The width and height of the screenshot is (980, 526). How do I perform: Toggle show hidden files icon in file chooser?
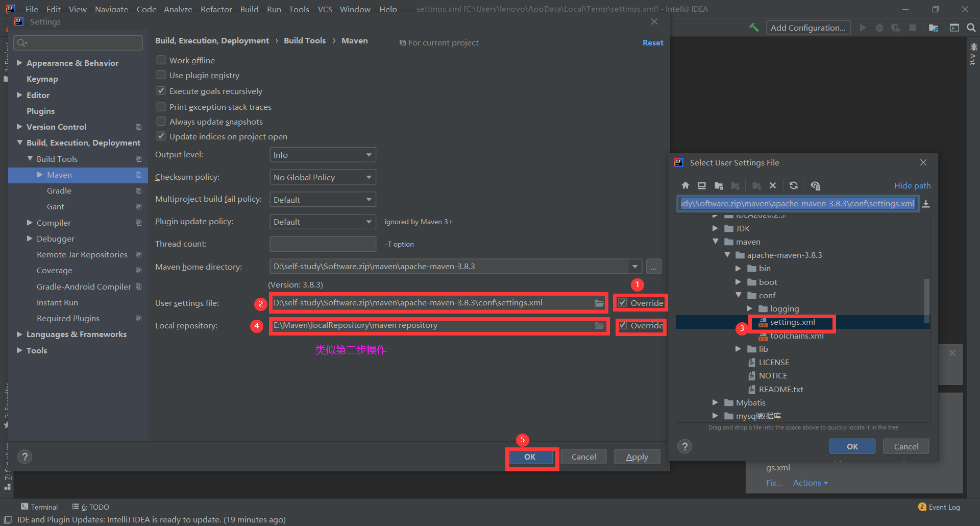[815, 185]
